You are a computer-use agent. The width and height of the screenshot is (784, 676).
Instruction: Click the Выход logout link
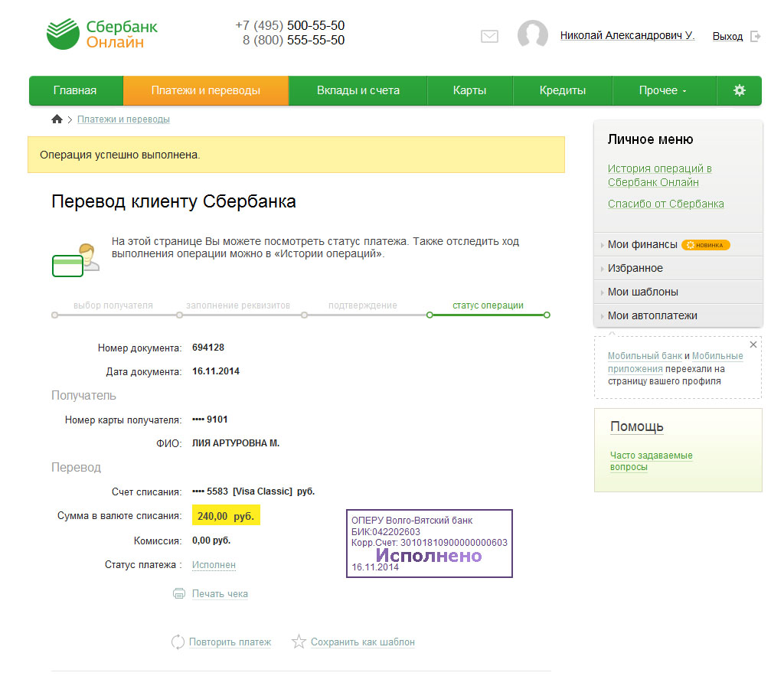point(727,36)
